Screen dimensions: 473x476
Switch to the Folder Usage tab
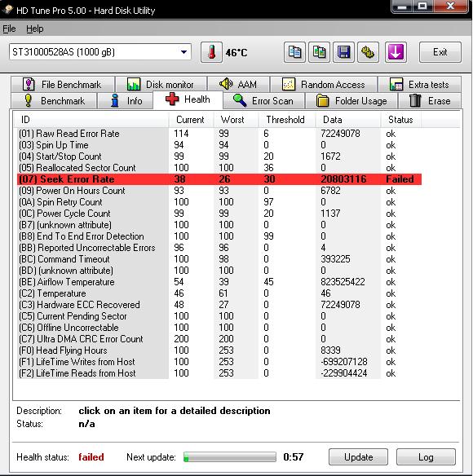point(351,101)
